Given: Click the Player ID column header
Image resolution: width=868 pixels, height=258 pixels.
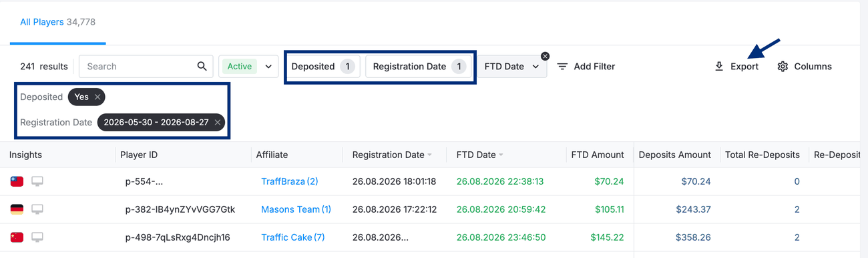Looking at the screenshot, I should (139, 155).
